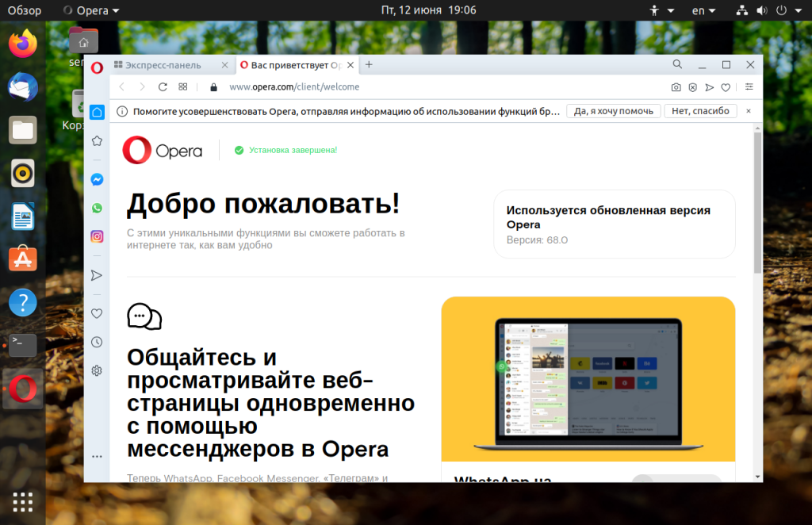Image resolution: width=812 pixels, height=525 pixels.
Task: Click 'Да, я хочу помочь' button
Action: point(613,111)
